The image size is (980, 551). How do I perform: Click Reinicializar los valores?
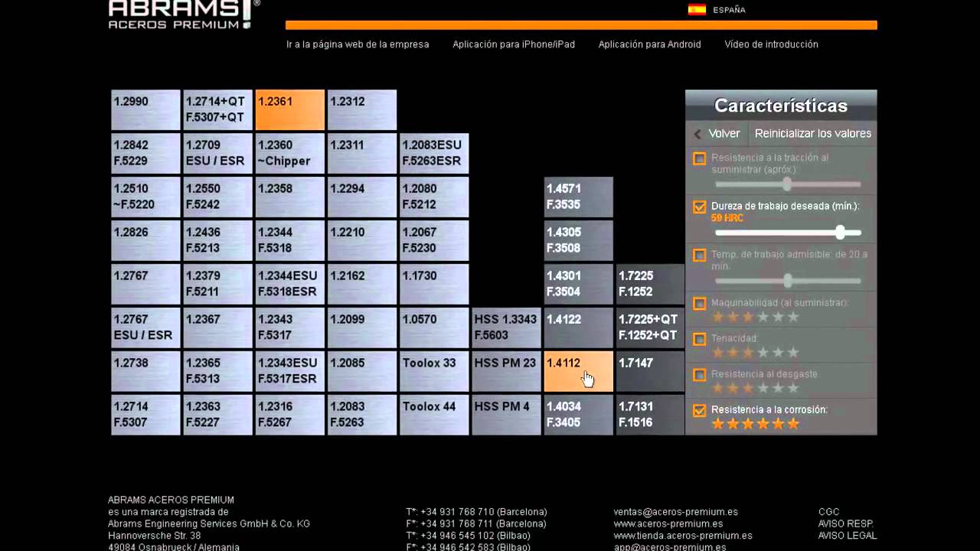click(813, 134)
